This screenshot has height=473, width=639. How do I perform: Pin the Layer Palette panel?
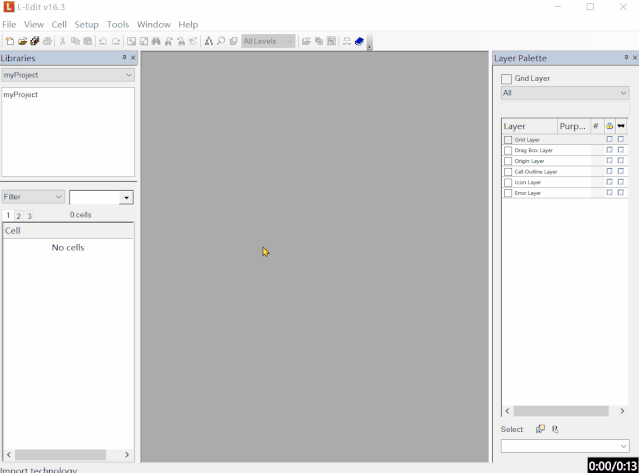pyautogui.click(x=626, y=58)
